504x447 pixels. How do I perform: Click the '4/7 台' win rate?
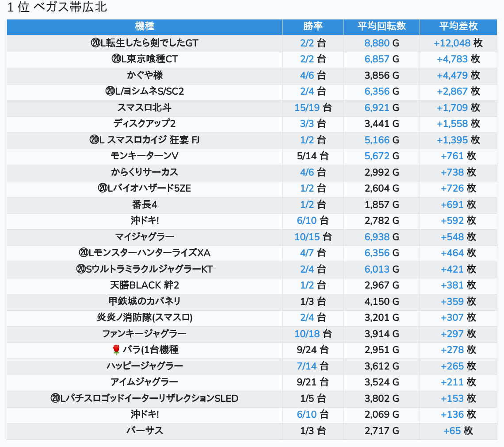coord(313,253)
